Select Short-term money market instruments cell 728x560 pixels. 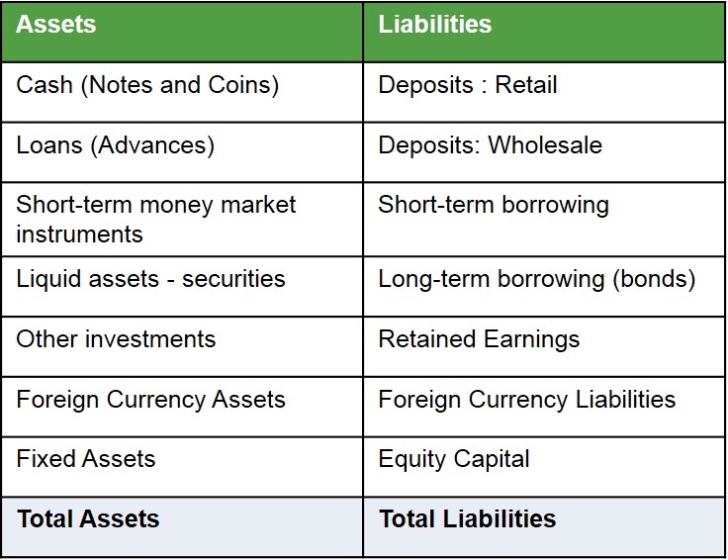click(155, 220)
